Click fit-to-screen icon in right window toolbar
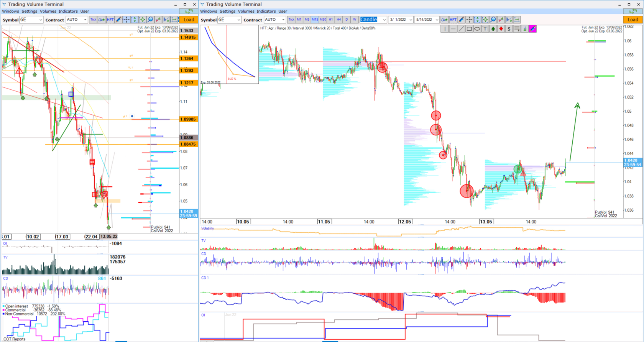The width and height of the screenshot is (644, 342). pos(485,20)
